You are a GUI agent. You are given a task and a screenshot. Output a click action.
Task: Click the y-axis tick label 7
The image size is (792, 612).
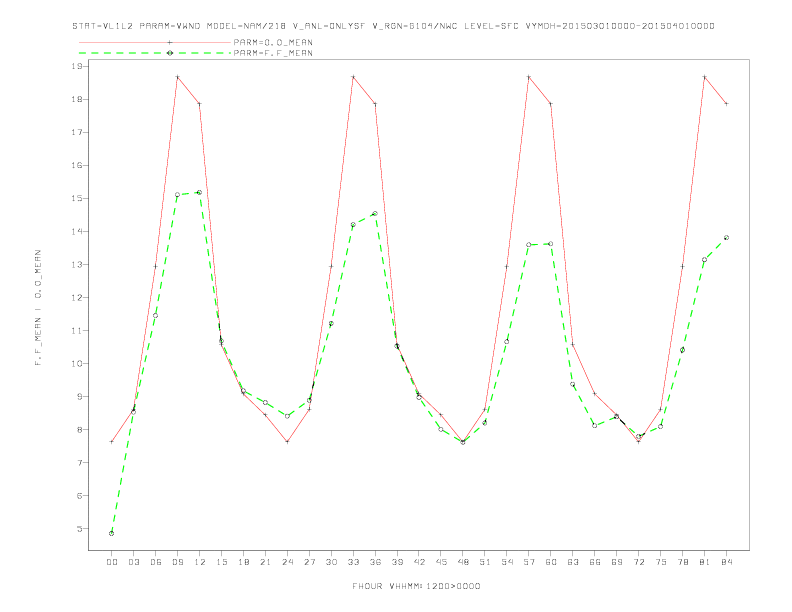(x=79, y=463)
